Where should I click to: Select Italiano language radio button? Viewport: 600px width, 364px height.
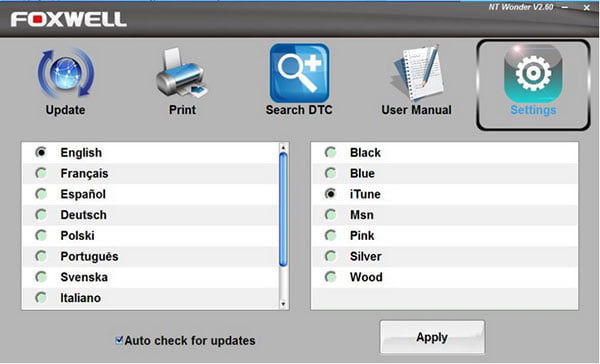point(41,297)
